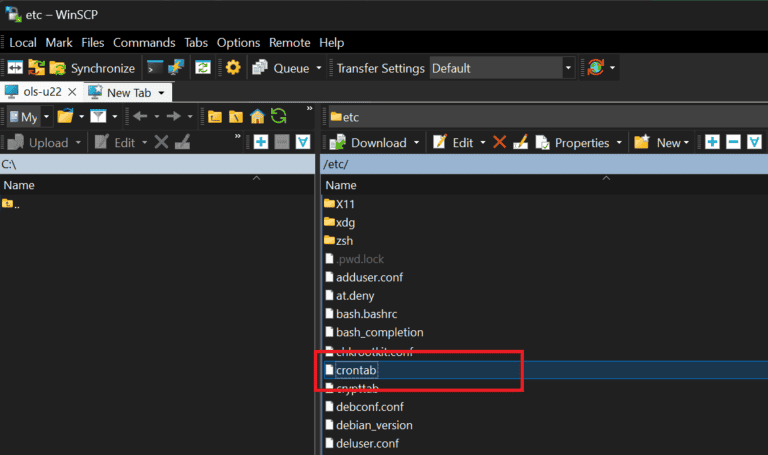The height and width of the screenshot is (455, 768).
Task: Click local panel Rename icon
Action: [x=182, y=143]
